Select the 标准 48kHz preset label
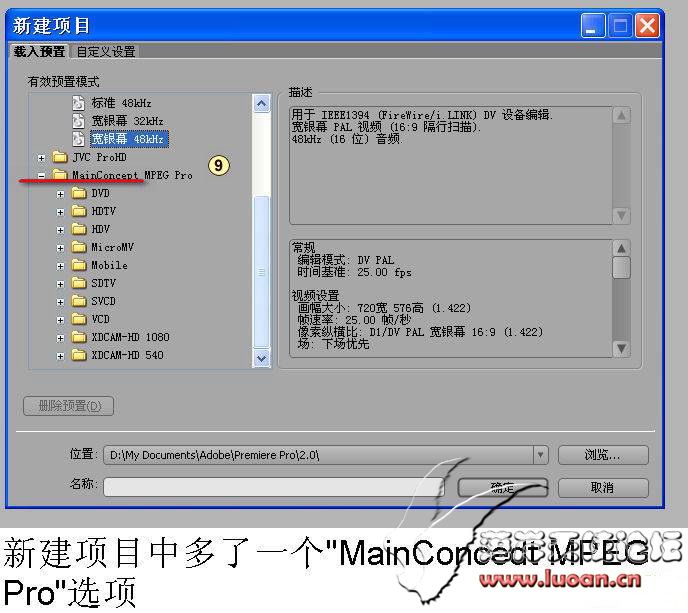This screenshot has height=613, width=688. (122, 103)
